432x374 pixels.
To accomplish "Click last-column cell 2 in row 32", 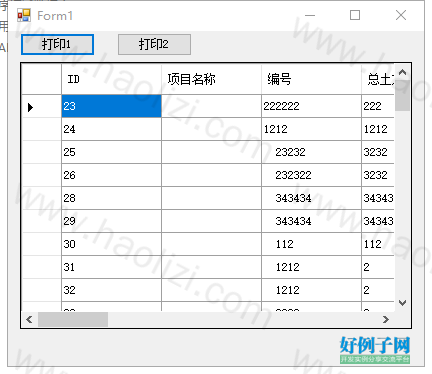I will point(378,290).
